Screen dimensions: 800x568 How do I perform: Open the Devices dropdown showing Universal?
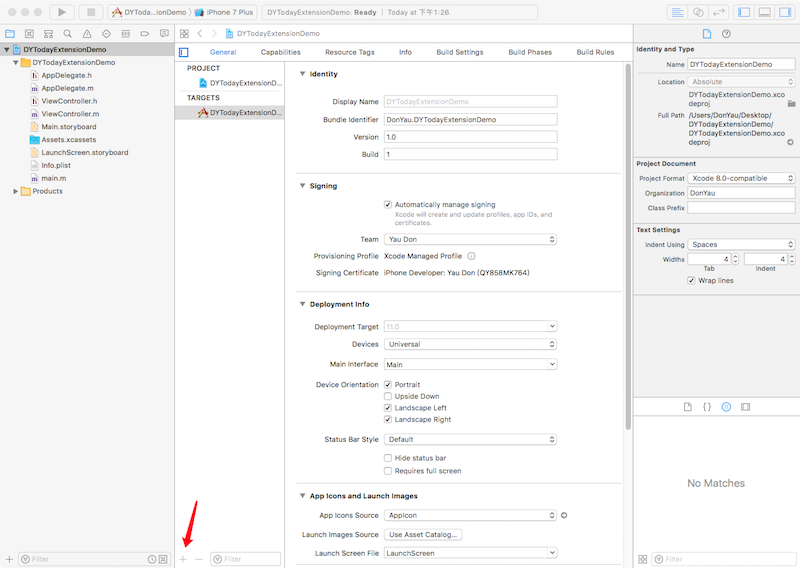point(470,344)
